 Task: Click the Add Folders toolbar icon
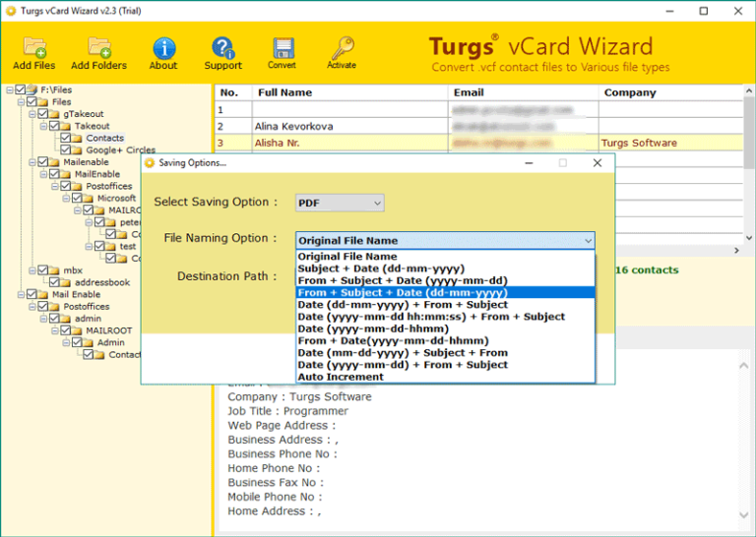tap(99, 46)
